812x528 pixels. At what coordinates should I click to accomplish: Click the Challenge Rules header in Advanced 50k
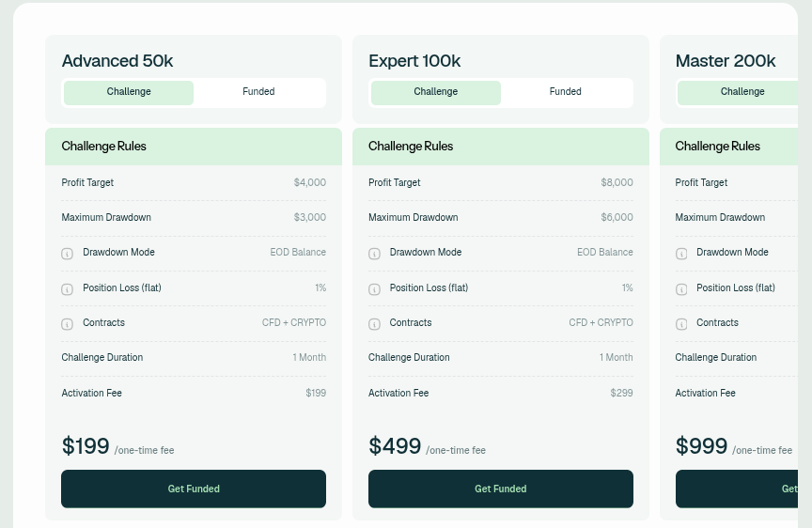pyautogui.click(x=103, y=147)
